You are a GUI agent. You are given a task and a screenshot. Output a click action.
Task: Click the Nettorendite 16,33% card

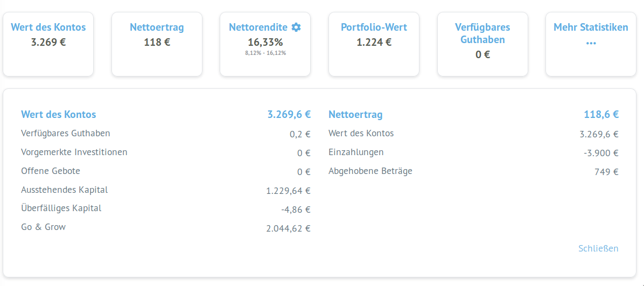tap(265, 44)
